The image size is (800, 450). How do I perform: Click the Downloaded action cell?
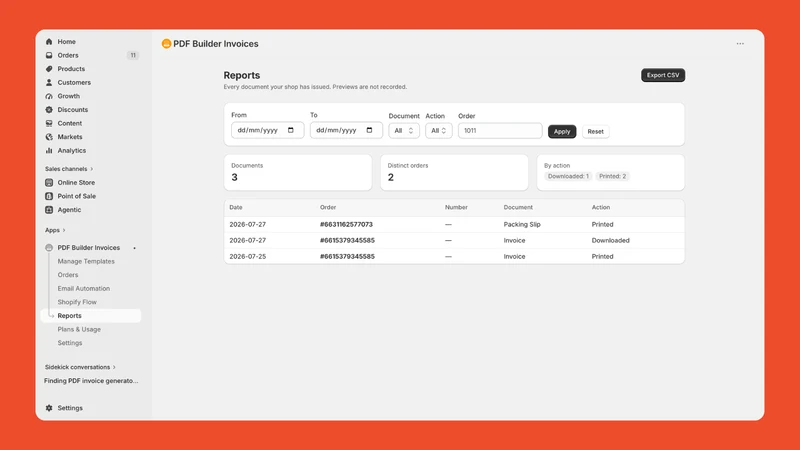610,240
